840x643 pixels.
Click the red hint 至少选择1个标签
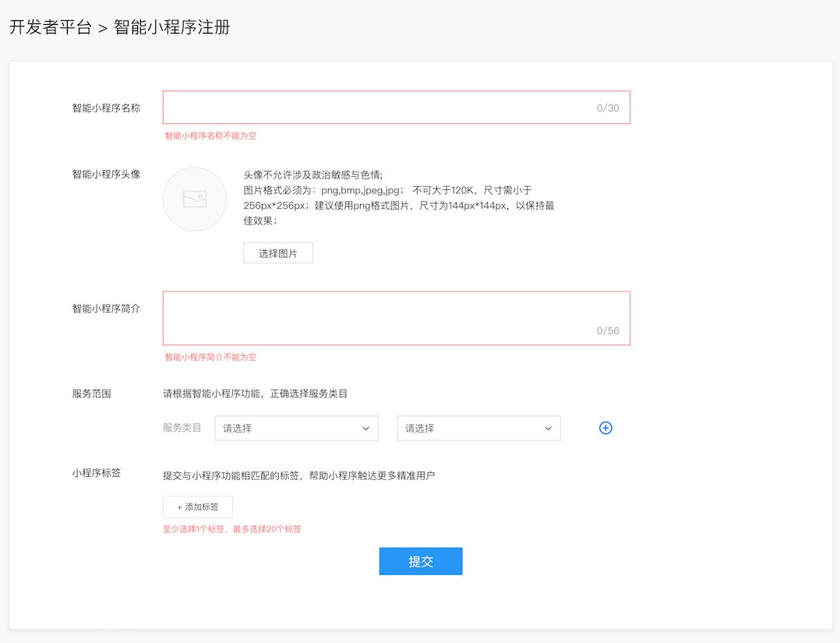tap(196, 529)
